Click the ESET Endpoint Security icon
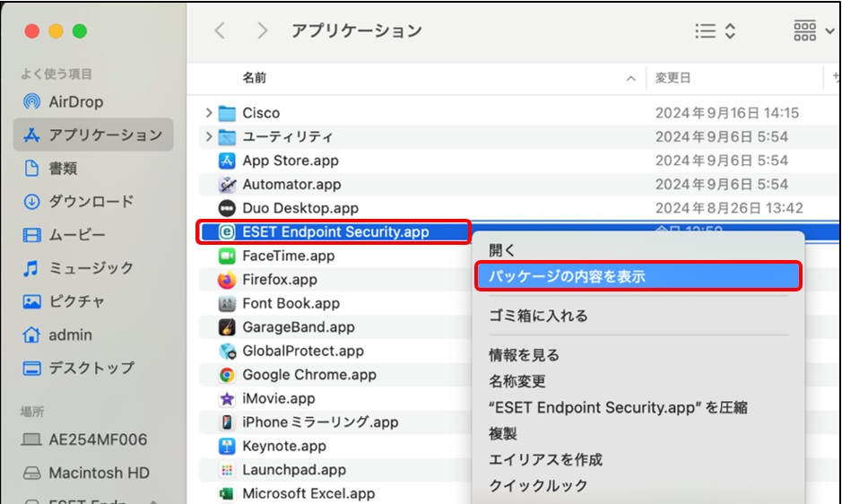This screenshot has height=504, width=842. click(227, 231)
